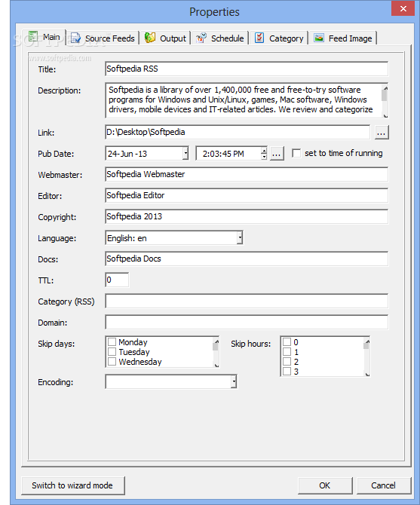Click the TTL value field

tap(117, 280)
